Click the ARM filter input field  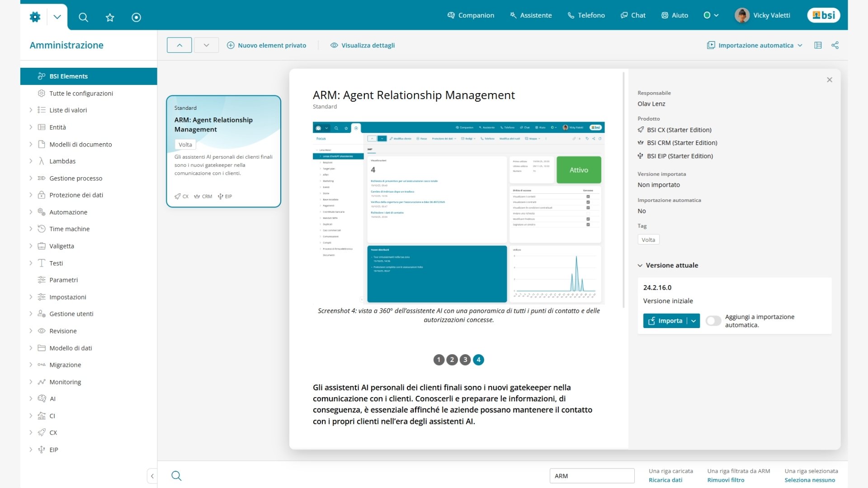coord(592,476)
